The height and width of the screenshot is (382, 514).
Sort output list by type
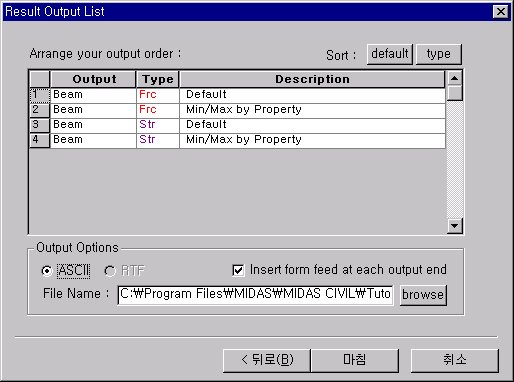click(x=439, y=54)
